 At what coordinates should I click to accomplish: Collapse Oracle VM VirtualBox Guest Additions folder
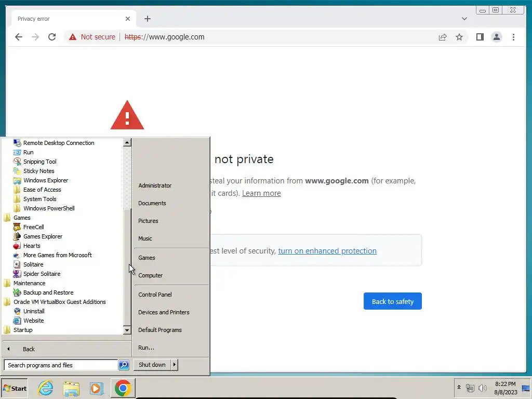[x=59, y=302]
